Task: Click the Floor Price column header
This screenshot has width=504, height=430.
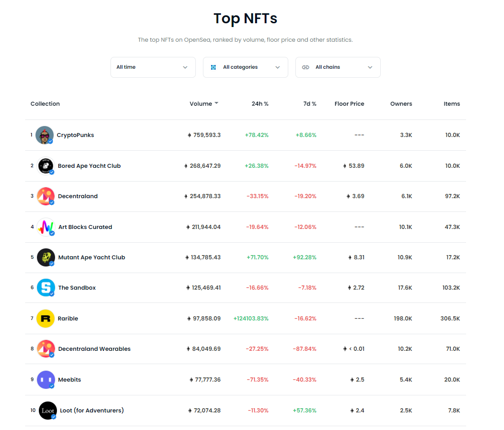Action: tap(349, 104)
